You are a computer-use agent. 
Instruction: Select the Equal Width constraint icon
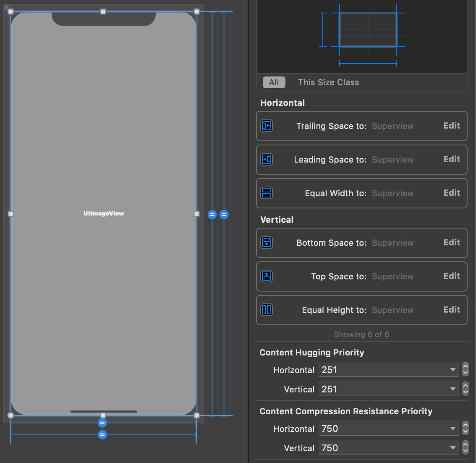267,193
